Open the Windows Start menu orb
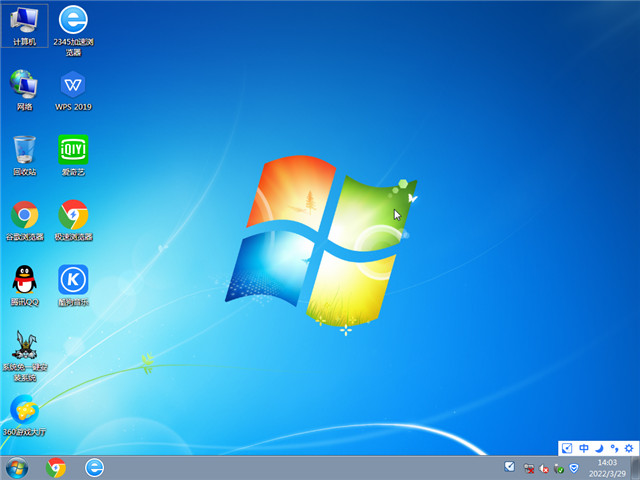 17,467
